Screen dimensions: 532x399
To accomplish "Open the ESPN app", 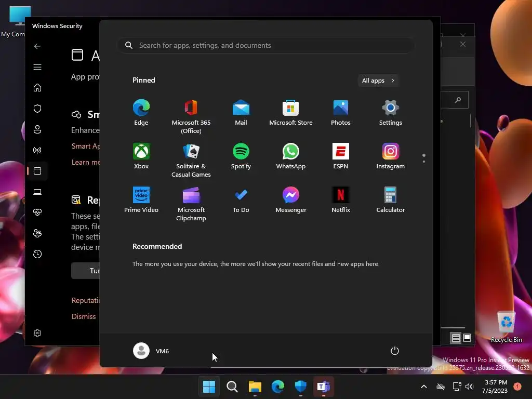I will tap(341, 156).
